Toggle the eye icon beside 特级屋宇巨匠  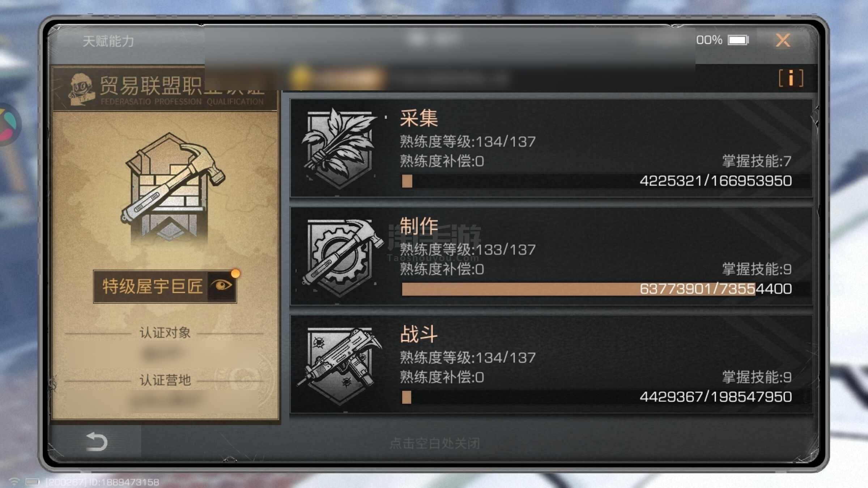(x=222, y=286)
